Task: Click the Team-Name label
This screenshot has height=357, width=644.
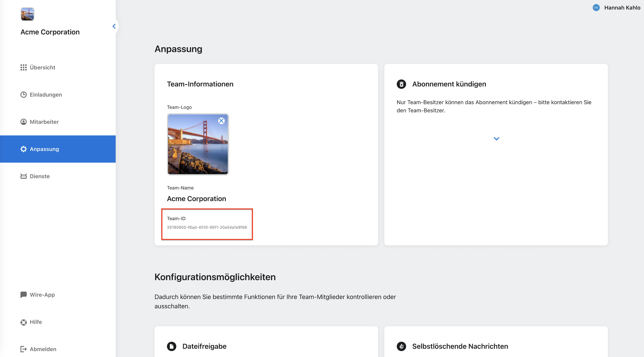Action: pyautogui.click(x=180, y=188)
